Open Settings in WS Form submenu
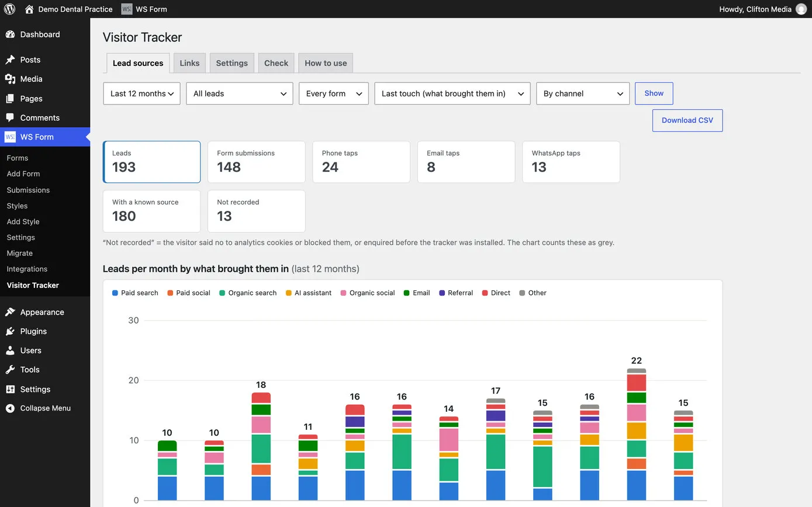 tap(21, 237)
